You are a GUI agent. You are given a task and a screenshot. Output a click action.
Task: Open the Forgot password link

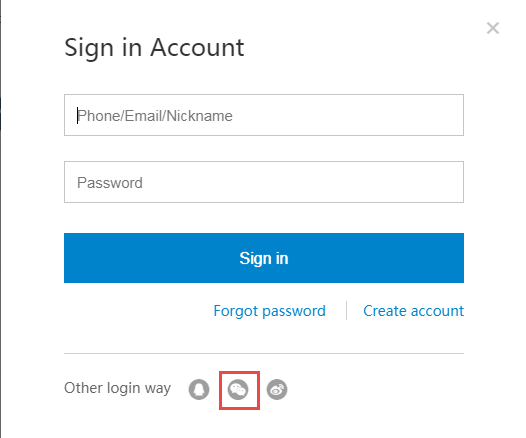269,311
